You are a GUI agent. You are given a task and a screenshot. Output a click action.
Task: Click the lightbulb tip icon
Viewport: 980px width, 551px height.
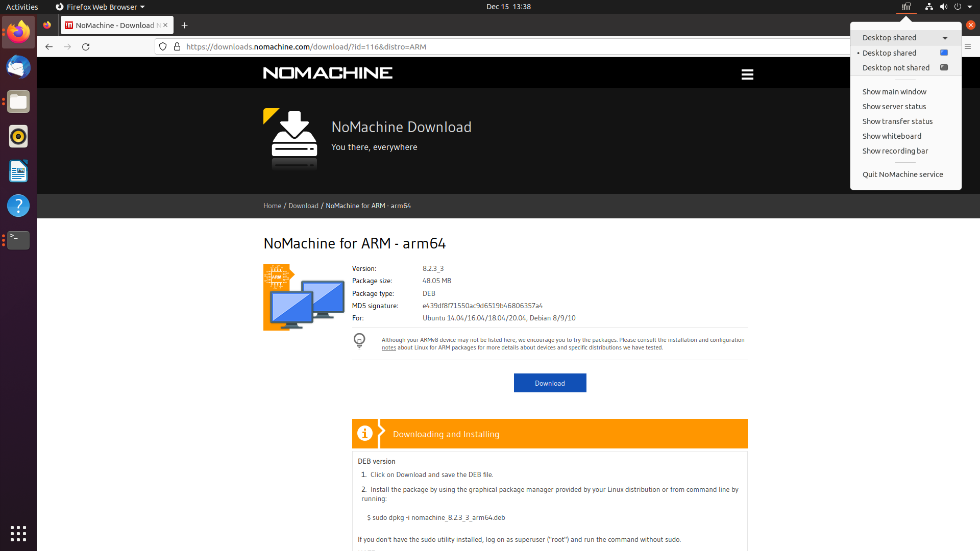pyautogui.click(x=359, y=341)
